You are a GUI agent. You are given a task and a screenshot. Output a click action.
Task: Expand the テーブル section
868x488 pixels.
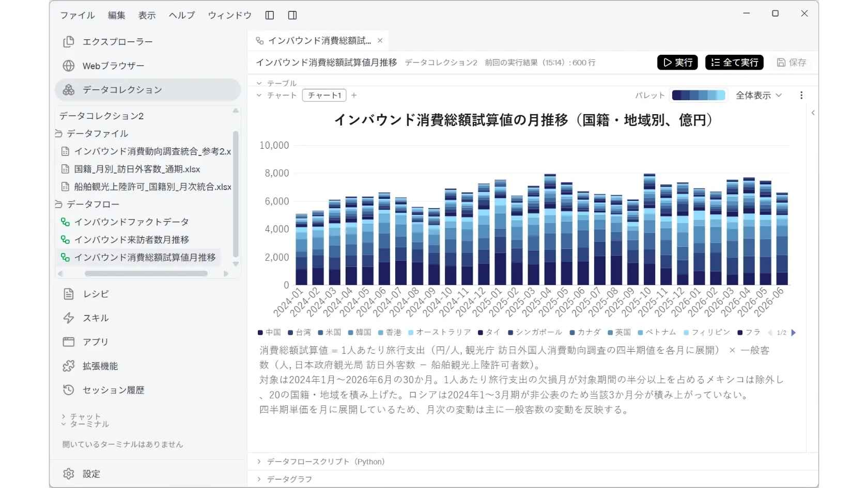click(277, 83)
